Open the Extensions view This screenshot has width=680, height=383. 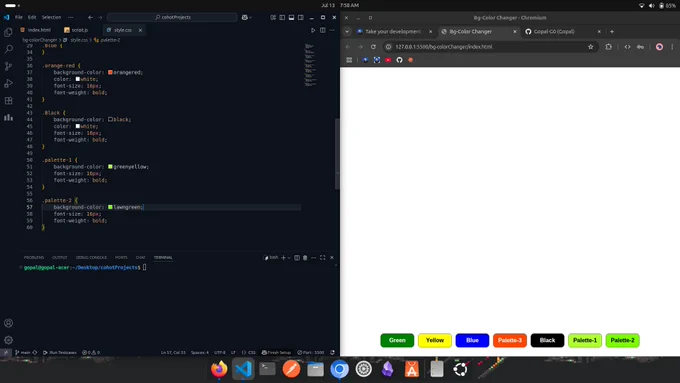coord(8,101)
